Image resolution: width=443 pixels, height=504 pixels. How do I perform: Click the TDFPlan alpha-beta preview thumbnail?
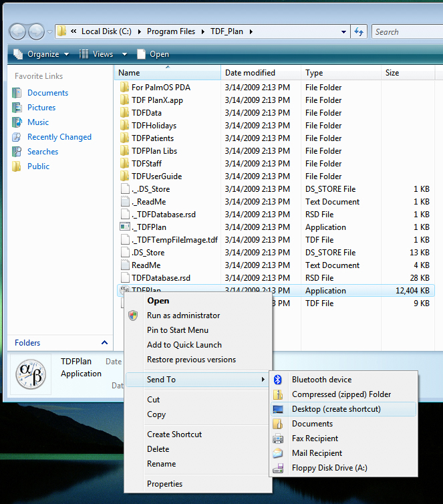[31, 374]
